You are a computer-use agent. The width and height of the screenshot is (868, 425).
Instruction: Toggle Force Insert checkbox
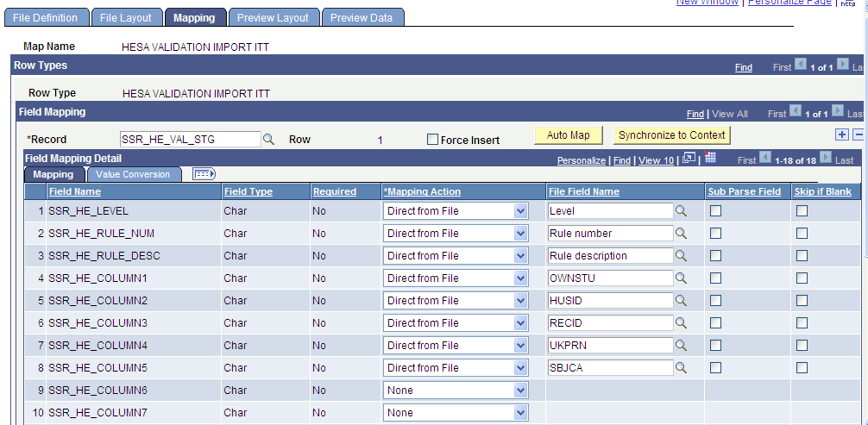[x=433, y=140]
